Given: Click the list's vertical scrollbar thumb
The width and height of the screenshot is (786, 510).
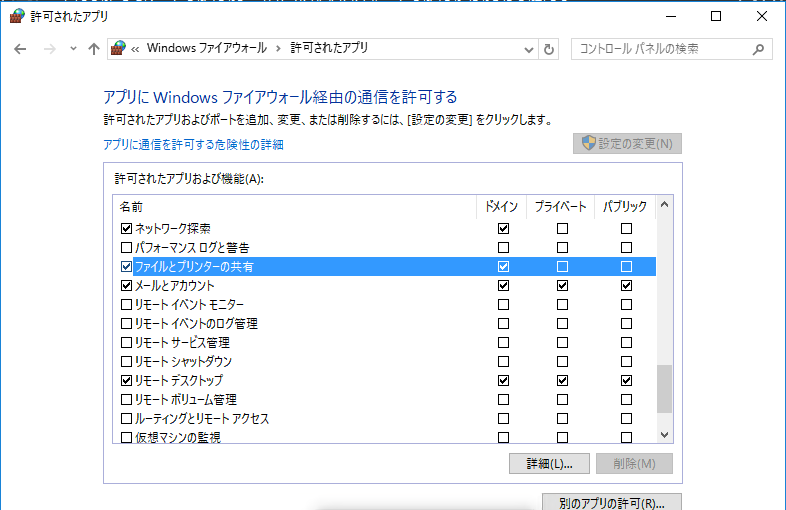Looking at the screenshot, I should pyautogui.click(x=665, y=389).
